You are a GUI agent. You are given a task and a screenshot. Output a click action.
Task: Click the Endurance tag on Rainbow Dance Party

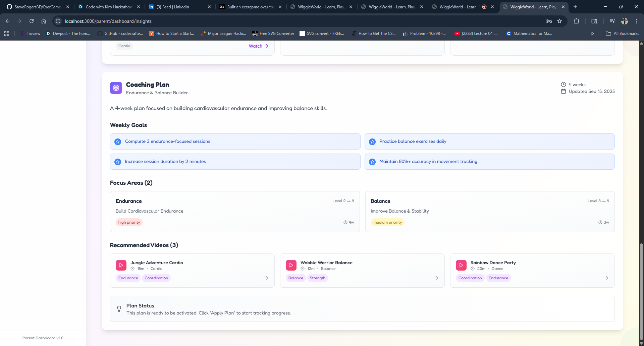pos(498,278)
